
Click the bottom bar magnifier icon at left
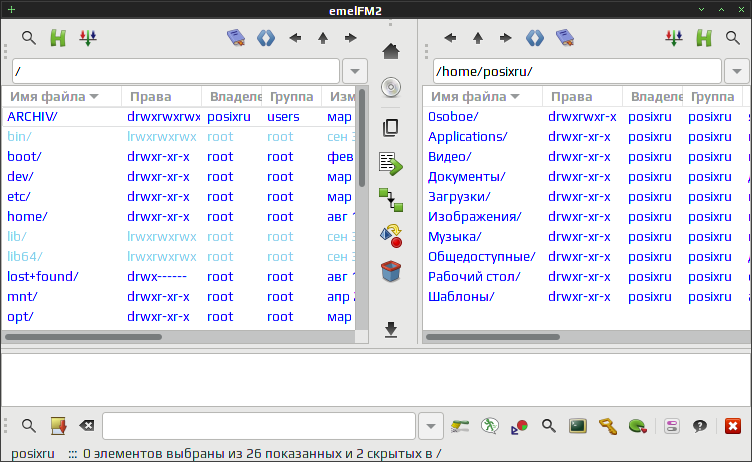coord(29,426)
